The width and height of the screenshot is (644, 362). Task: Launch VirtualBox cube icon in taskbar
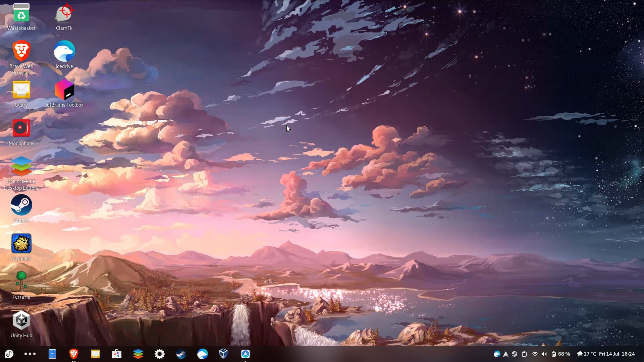pos(223,354)
